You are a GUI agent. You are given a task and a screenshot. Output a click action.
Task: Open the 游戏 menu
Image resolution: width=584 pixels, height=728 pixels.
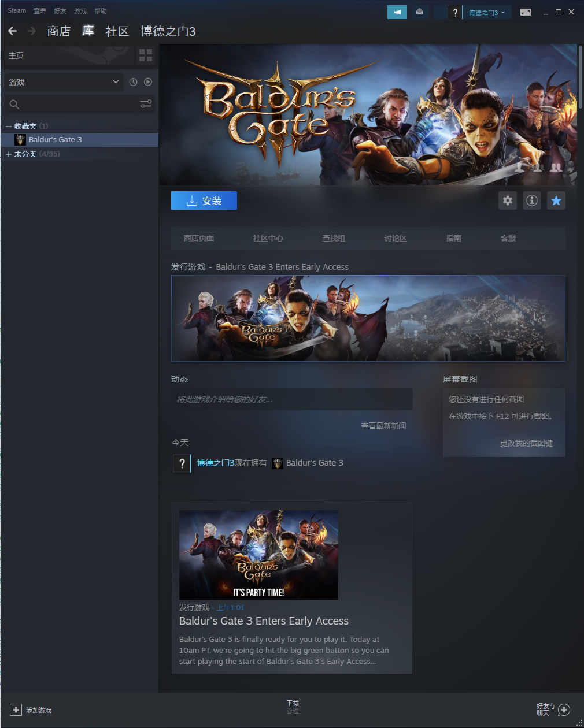click(80, 10)
